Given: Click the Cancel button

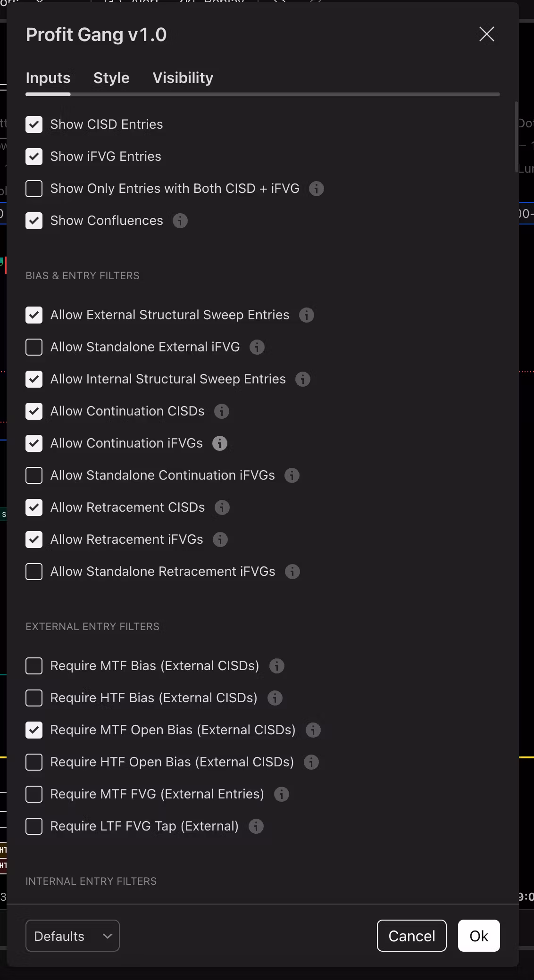Looking at the screenshot, I should pyautogui.click(x=411, y=936).
